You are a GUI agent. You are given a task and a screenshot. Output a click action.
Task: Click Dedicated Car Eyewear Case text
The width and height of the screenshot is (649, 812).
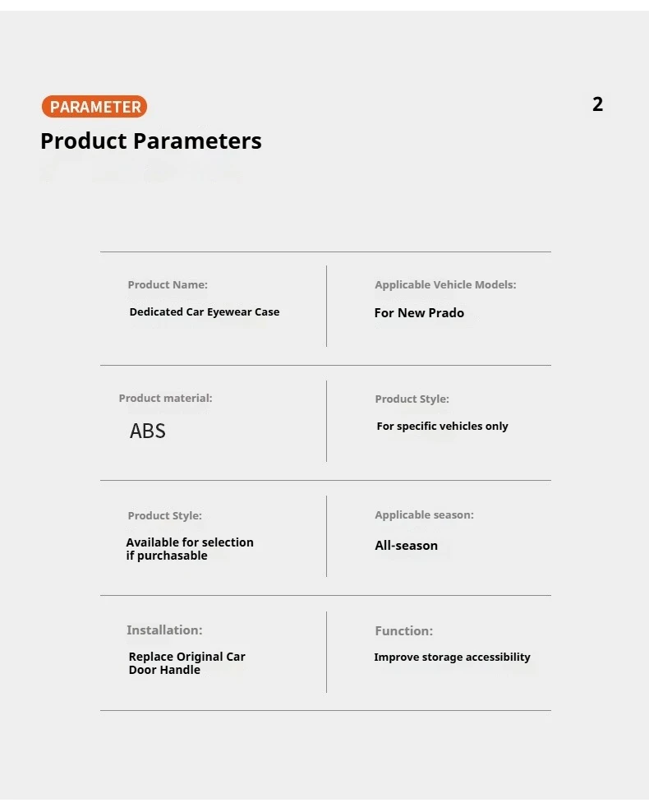click(205, 311)
